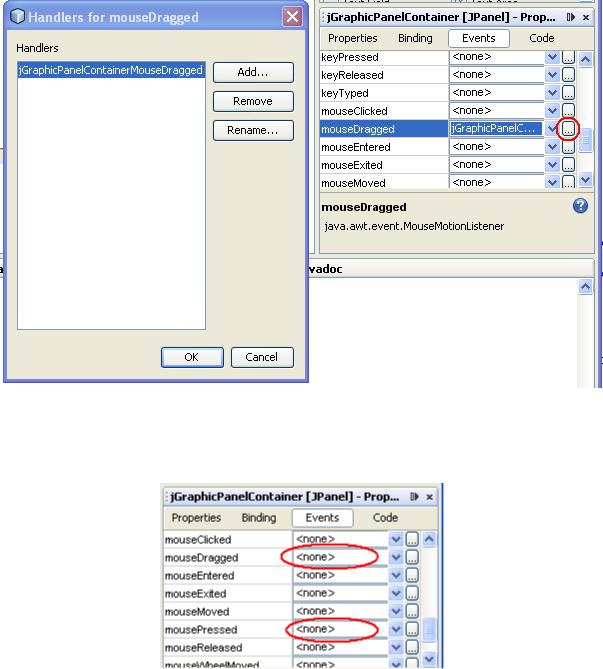Select mouseExited row in lower panel

227,593
